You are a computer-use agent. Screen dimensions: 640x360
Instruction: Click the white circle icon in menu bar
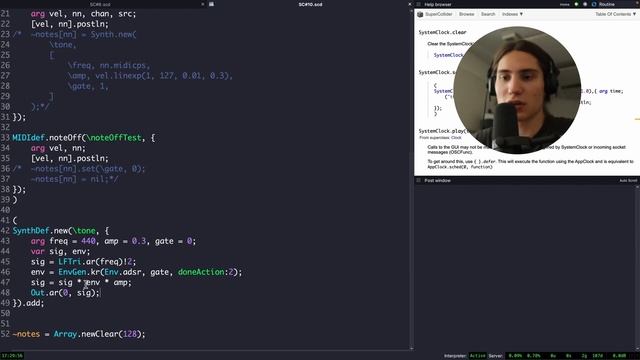[x=585, y=4]
